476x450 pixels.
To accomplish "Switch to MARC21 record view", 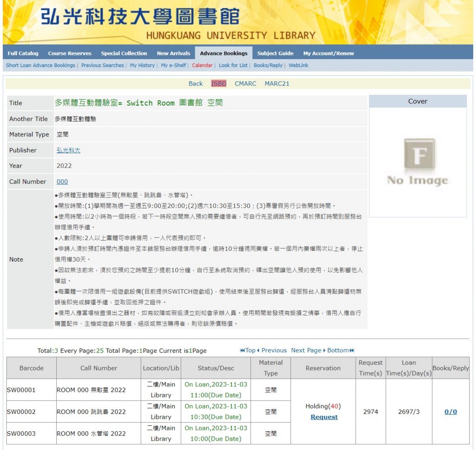I will pyautogui.click(x=277, y=84).
